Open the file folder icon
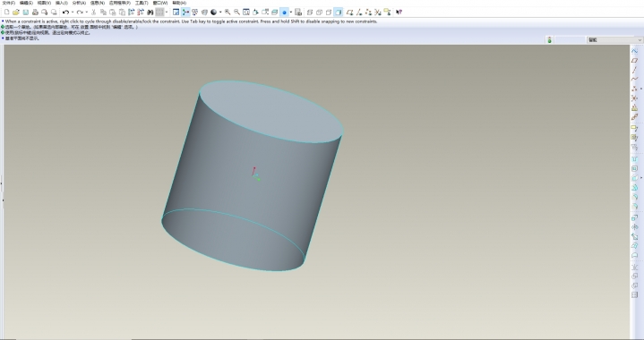Viewport: 644px width, 340px height. tap(16, 13)
